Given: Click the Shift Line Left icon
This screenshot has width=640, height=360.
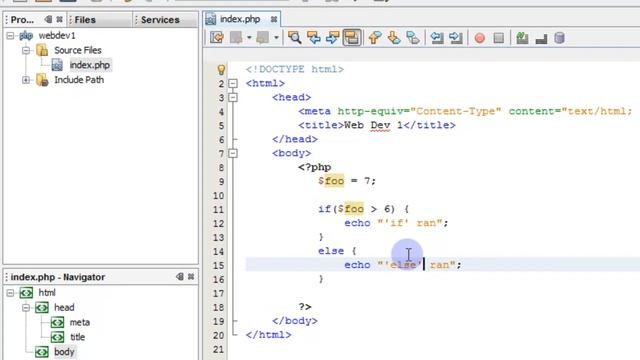Looking at the screenshot, I should tap(437, 38).
